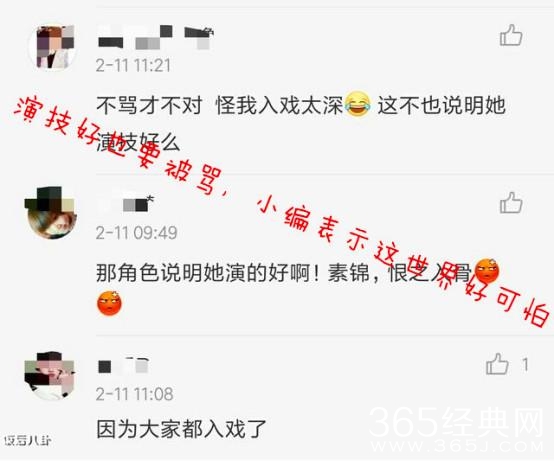Click the laughing-crying emoji in first comment

[358, 105]
